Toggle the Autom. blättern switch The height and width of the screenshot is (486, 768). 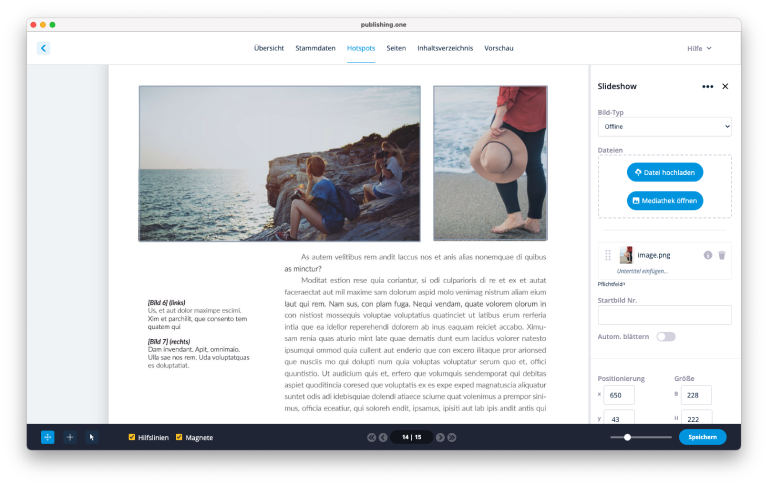tap(666, 337)
